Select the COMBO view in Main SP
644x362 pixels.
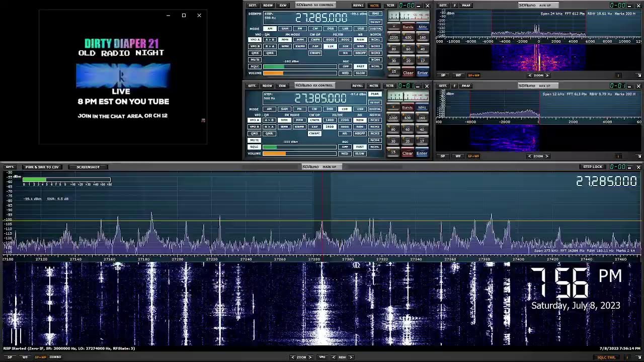(55, 357)
